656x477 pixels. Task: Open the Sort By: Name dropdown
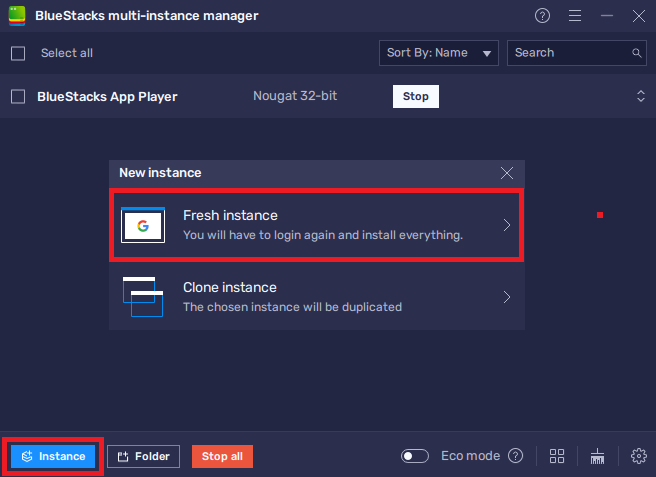tap(438, 53)
